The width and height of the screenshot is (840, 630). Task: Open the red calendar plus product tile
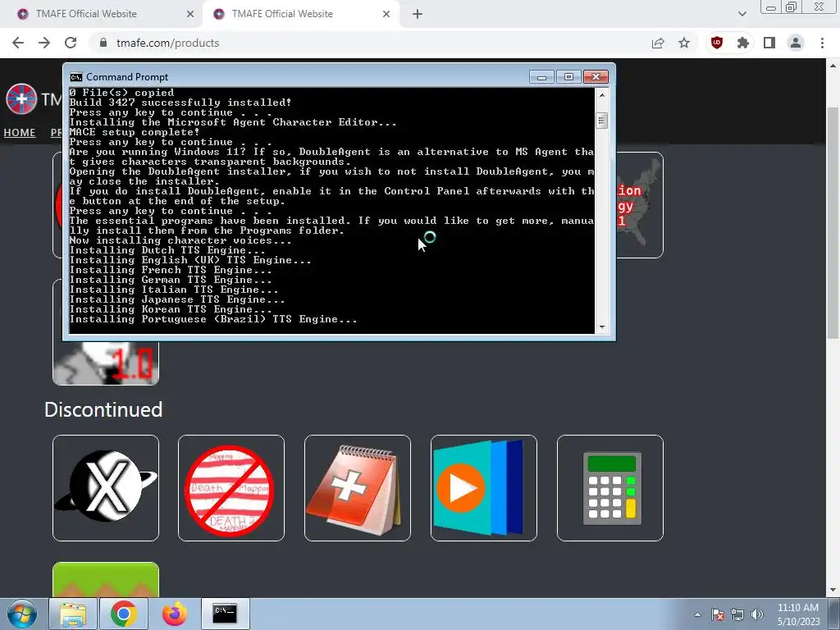358,488
